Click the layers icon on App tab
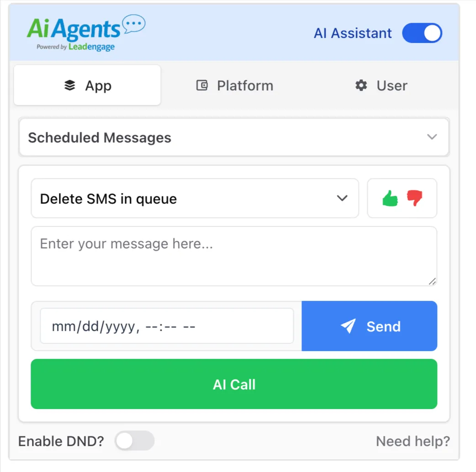This screenshot has height=472, width=476. click(x=70, y=85)
